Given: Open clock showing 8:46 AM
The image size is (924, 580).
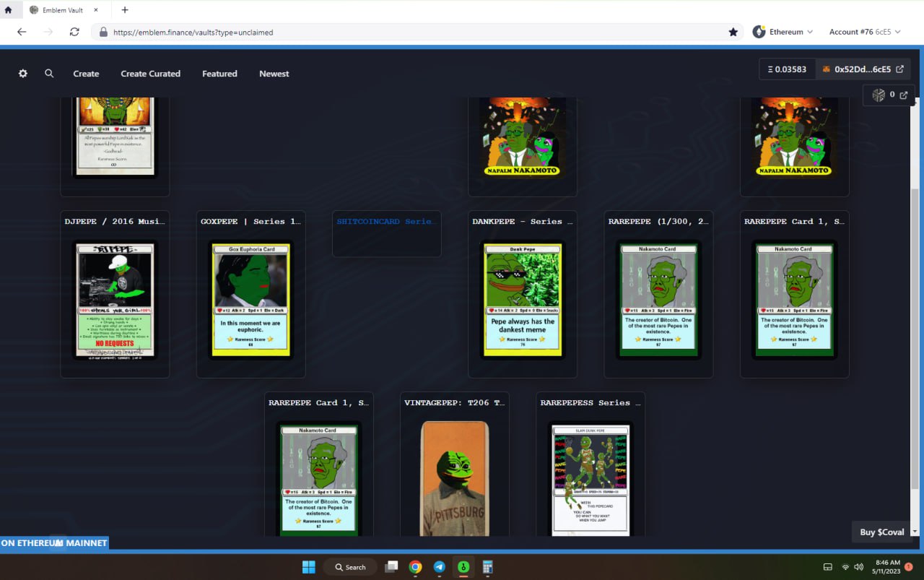Looking at the screenshot, I should [x=887, y=567].
